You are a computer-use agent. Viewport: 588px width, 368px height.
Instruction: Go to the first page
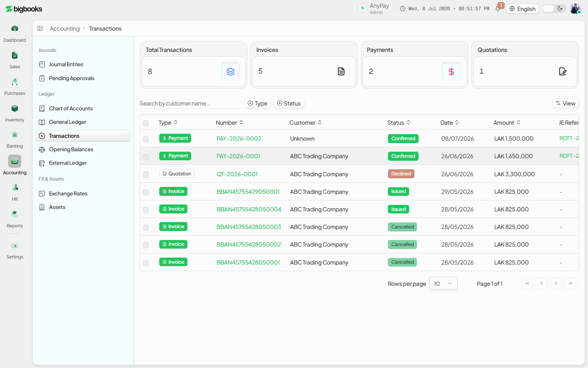point(527,283)
